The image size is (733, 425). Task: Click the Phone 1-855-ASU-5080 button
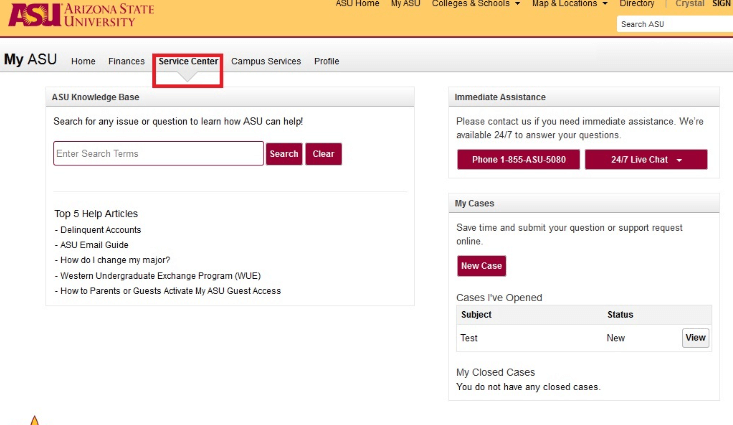[518, 159]
